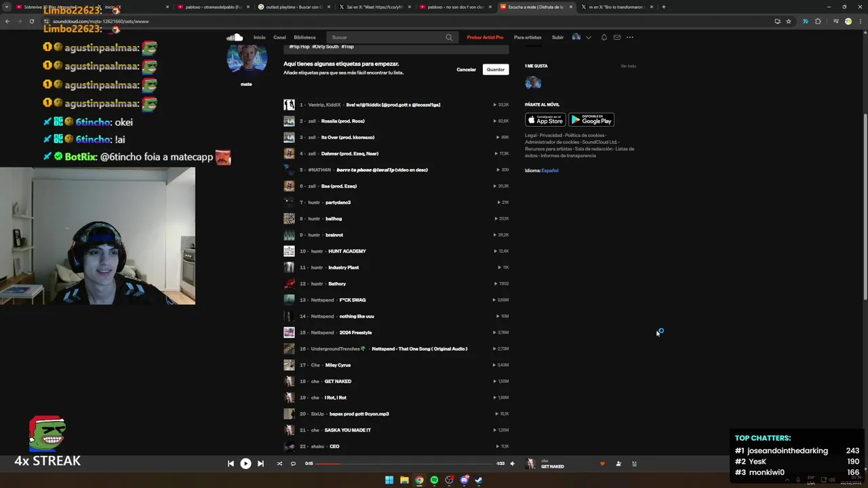Click the SoundCloud logo in the header
This screenshot has width=868, height=488.
click(x=235, y=37)
